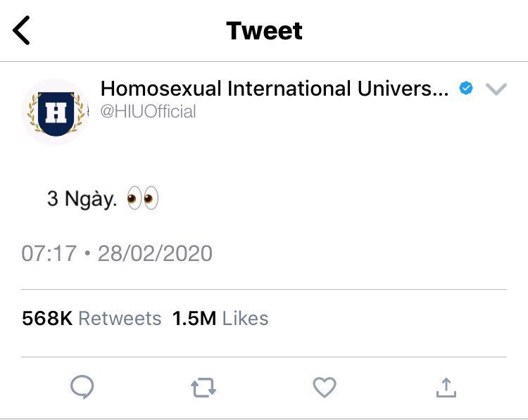The width and height of the screenshot is (528, 420).
Task: Click the 28/02/2020 date
Action: [x=156, y=253]
